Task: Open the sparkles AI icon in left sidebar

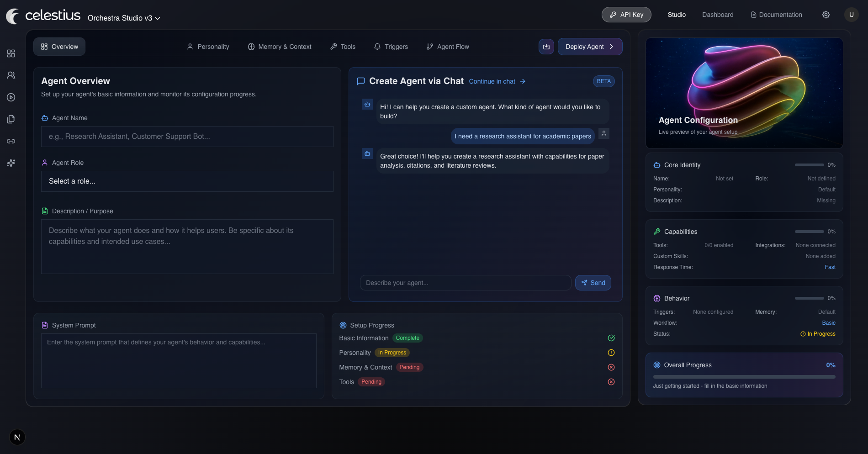Action: point(11,163)
